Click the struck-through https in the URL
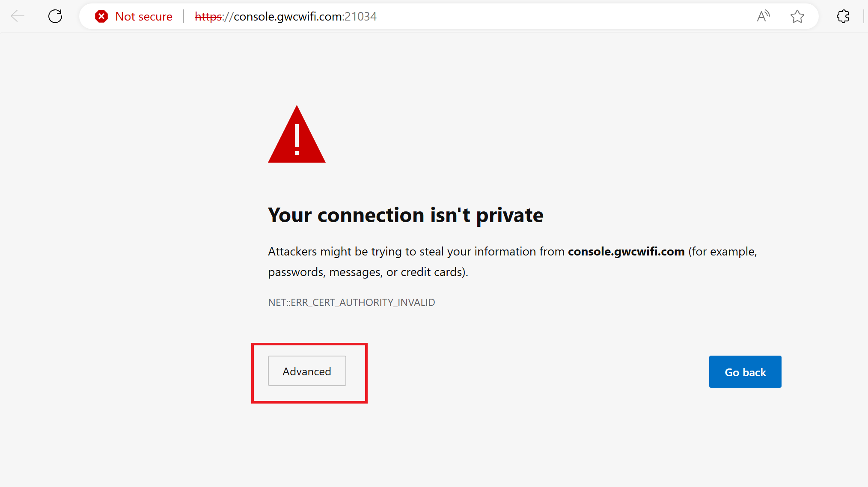This screenshot has height=487, width=868. pyautogui.click(x=208, y=16)
